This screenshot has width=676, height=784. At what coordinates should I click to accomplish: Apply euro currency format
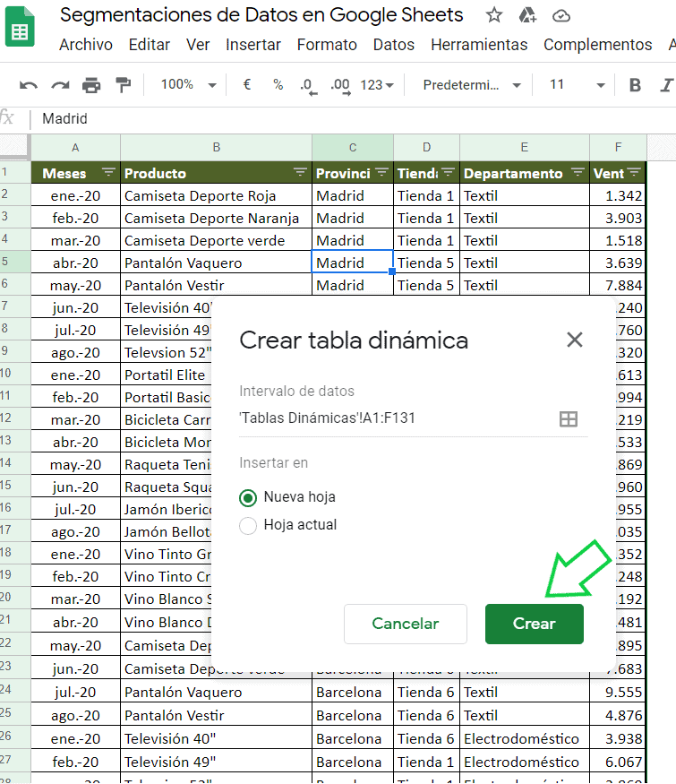(247, 84)
